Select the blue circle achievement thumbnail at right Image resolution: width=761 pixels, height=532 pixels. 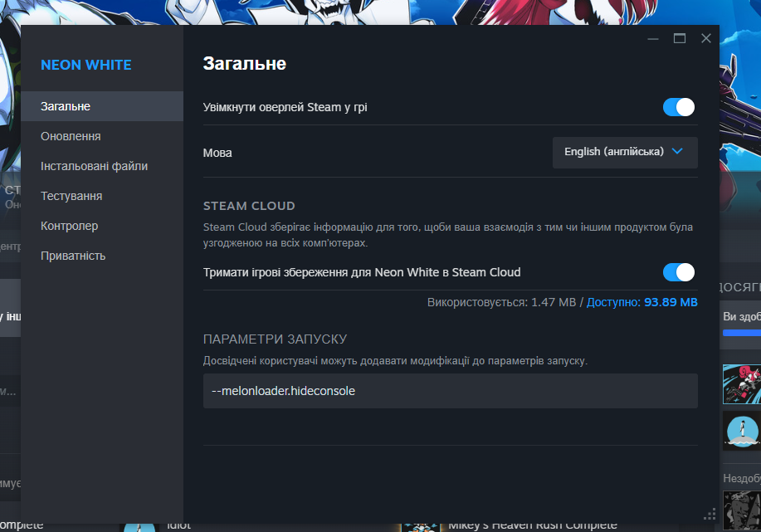pos(741,430)
